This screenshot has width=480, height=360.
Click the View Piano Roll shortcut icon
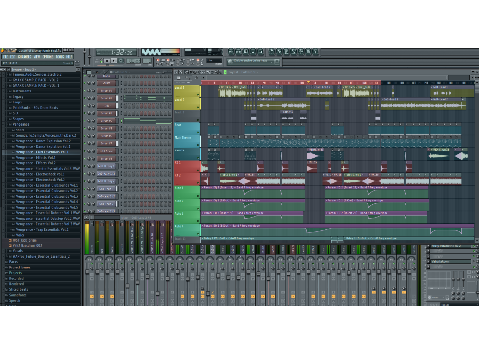click(246, 52)
